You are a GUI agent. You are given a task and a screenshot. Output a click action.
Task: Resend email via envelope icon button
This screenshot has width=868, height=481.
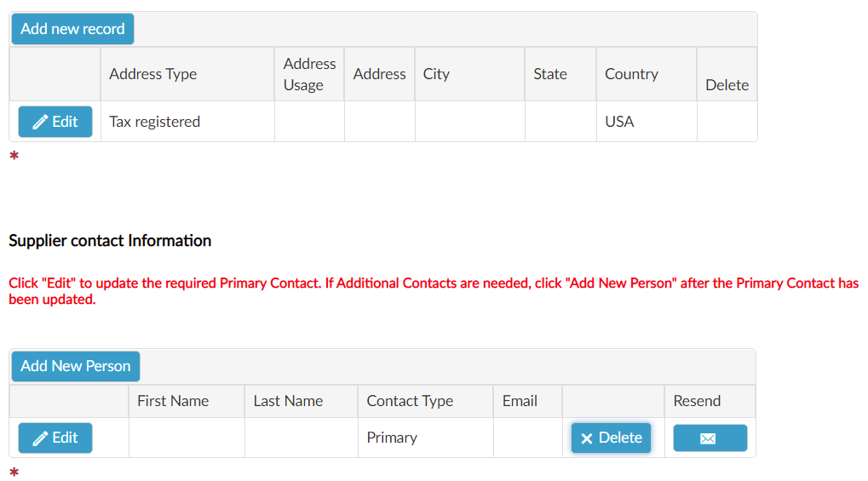[710, 438]
